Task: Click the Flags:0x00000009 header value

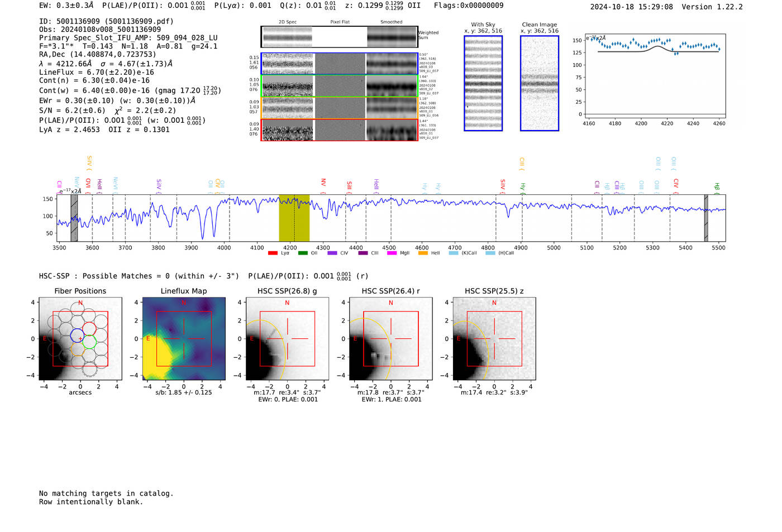Action: [x=469, y=6]
